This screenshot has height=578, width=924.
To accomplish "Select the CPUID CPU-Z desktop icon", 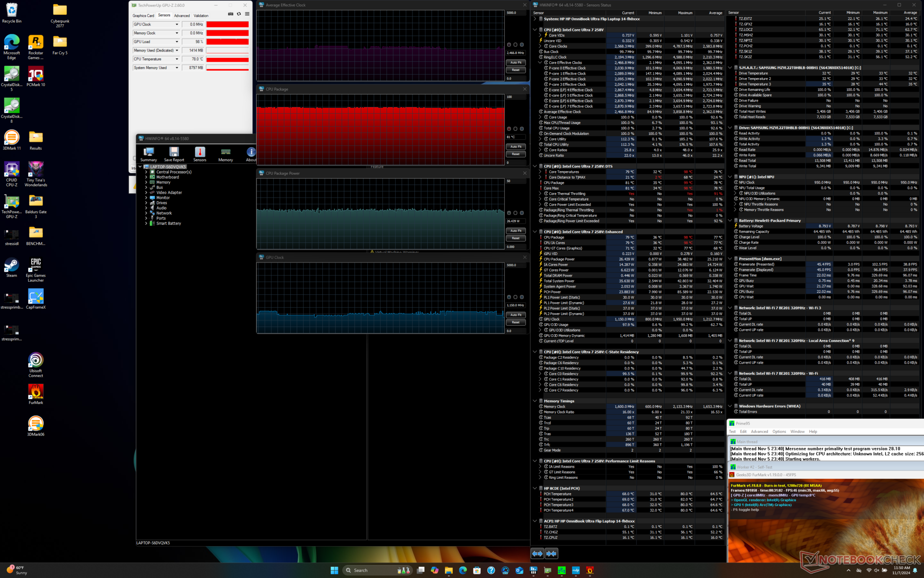I will [x=12, y=175].
